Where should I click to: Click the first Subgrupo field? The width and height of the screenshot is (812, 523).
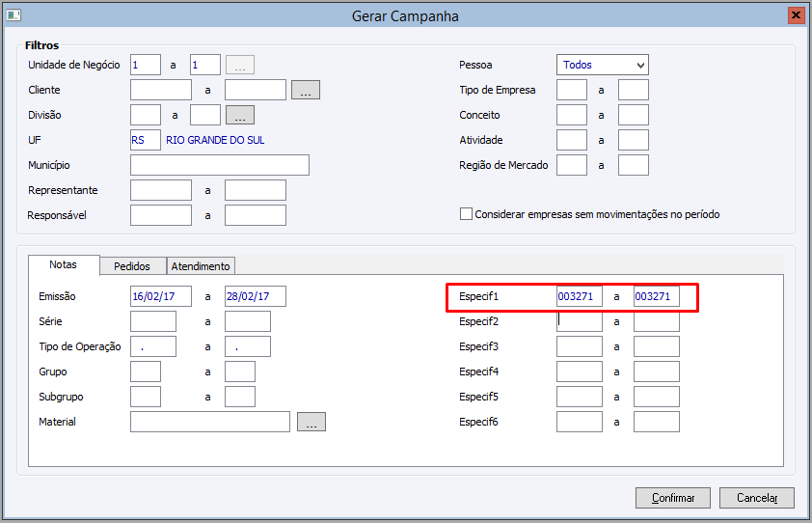point(146,397)
